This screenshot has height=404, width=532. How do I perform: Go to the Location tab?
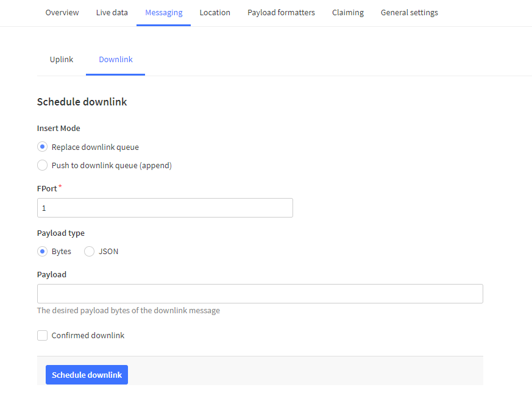[x=215, y=12]
